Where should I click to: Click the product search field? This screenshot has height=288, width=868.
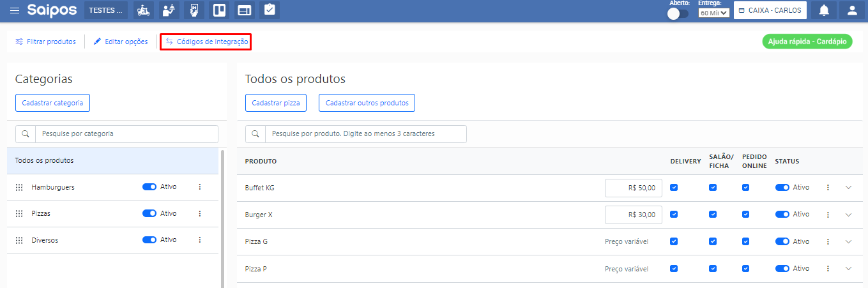365,134
